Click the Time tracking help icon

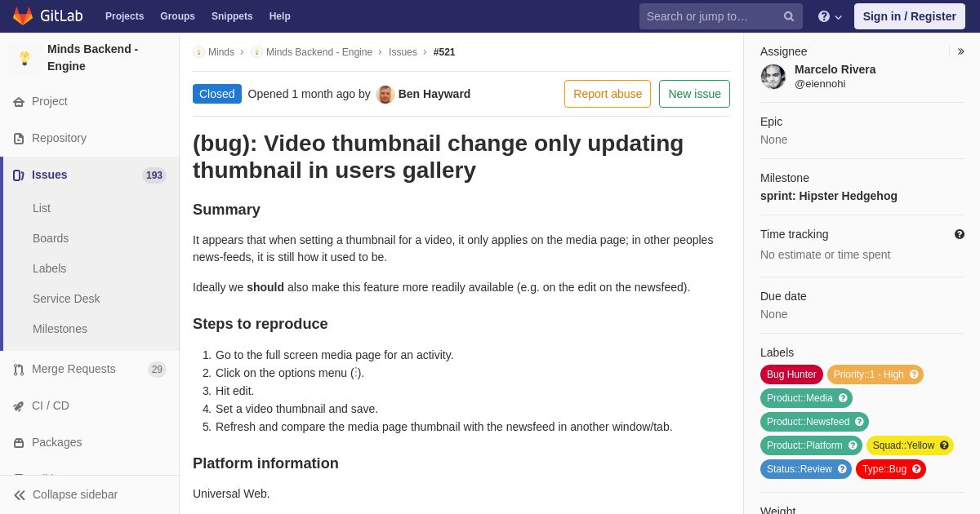click(x=960, y=234)
